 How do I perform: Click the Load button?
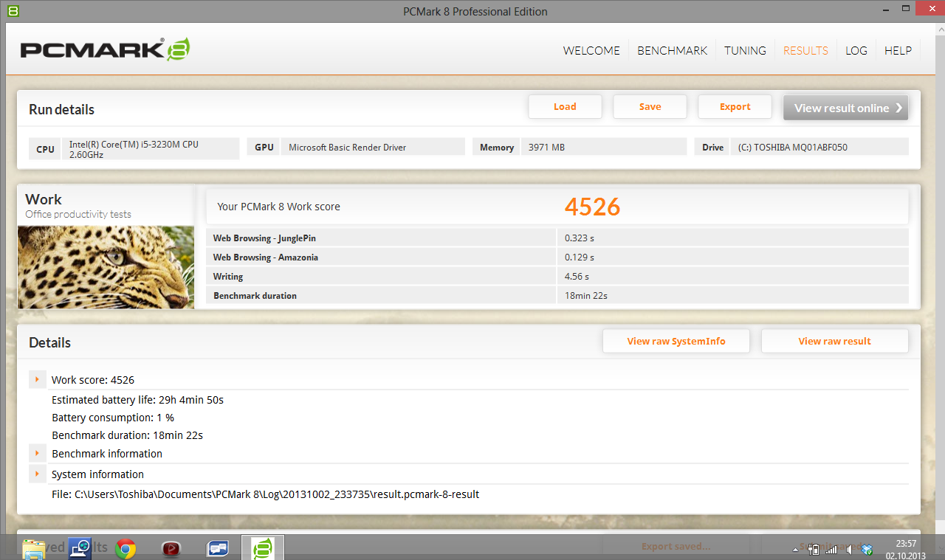[x=565, y=107]
